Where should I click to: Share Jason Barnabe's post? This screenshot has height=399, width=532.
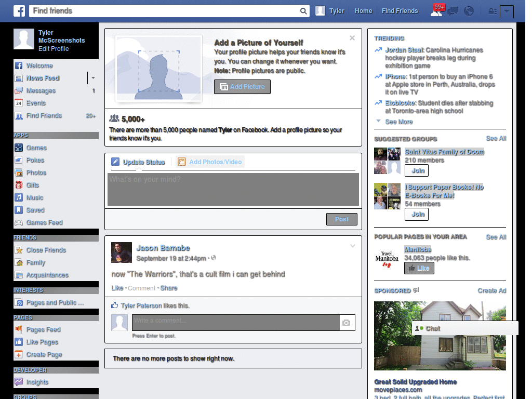click(x=169, y=288)
